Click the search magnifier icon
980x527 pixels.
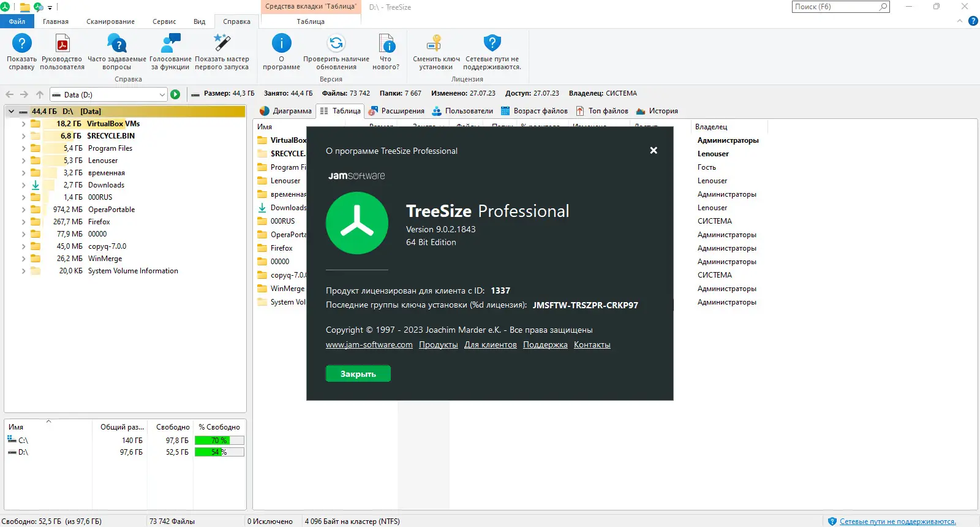coord(883,7)
